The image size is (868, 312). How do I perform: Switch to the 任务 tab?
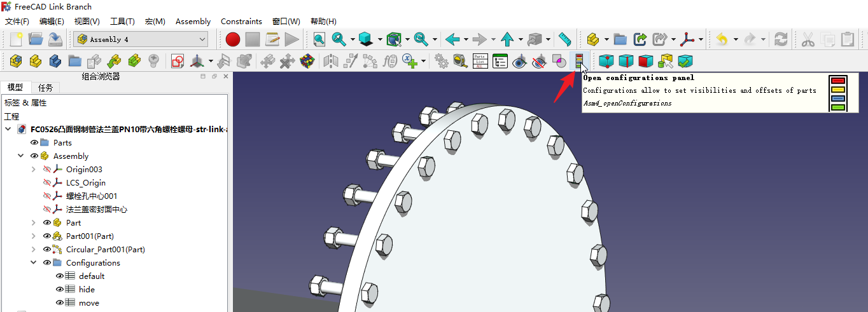click(x=45, y=87)
